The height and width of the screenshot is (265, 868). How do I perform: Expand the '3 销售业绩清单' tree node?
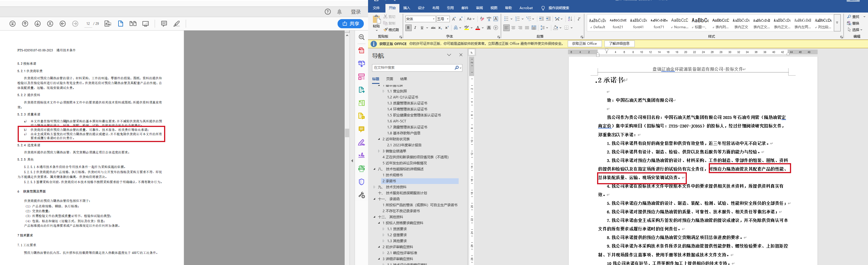pyautogui.click(x=379, y=151)
